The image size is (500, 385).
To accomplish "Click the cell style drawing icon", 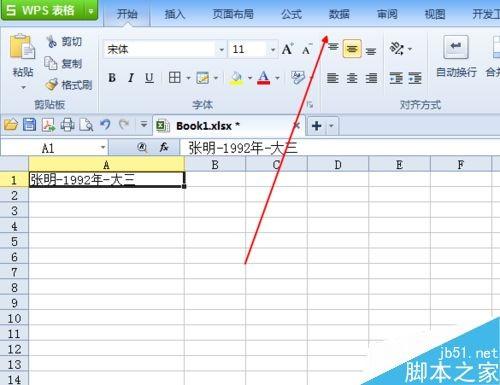I will click(x=202, y=78).
